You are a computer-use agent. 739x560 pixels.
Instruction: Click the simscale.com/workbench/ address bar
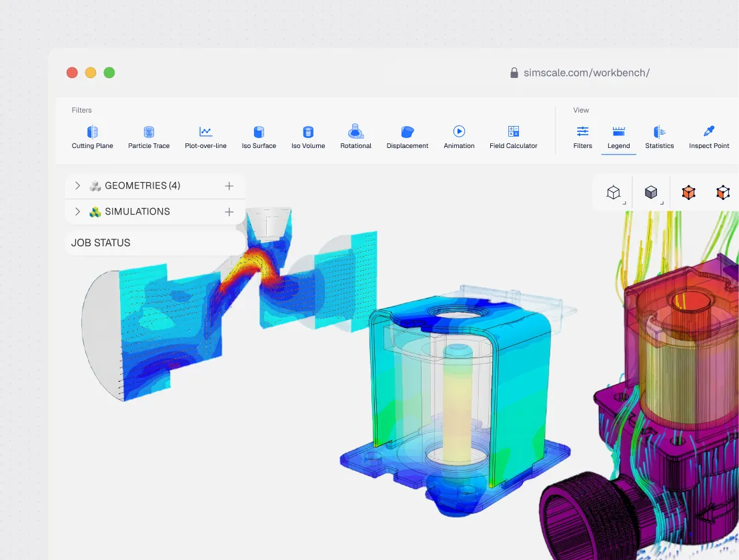[587, 73]
